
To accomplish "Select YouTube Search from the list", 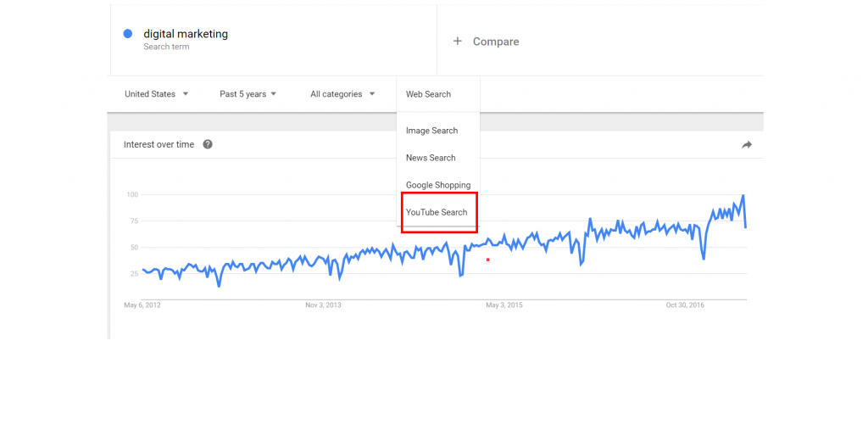I will pos(437,212).
